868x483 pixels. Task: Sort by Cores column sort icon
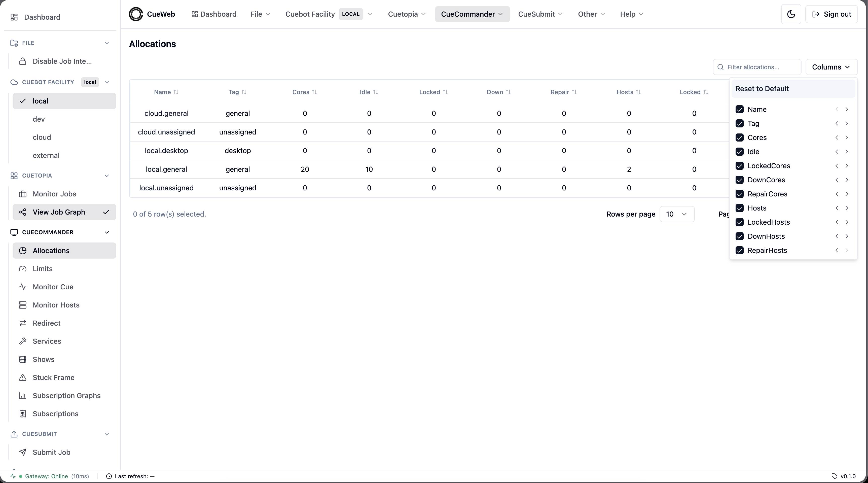click(314, 92)
